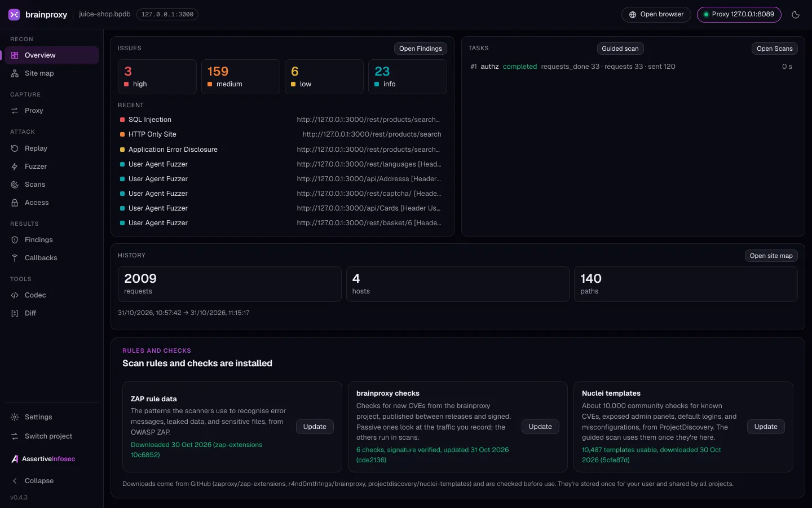Click the Guided scan button
Screen dimensions: 812x508
click(x=620, y=49)
